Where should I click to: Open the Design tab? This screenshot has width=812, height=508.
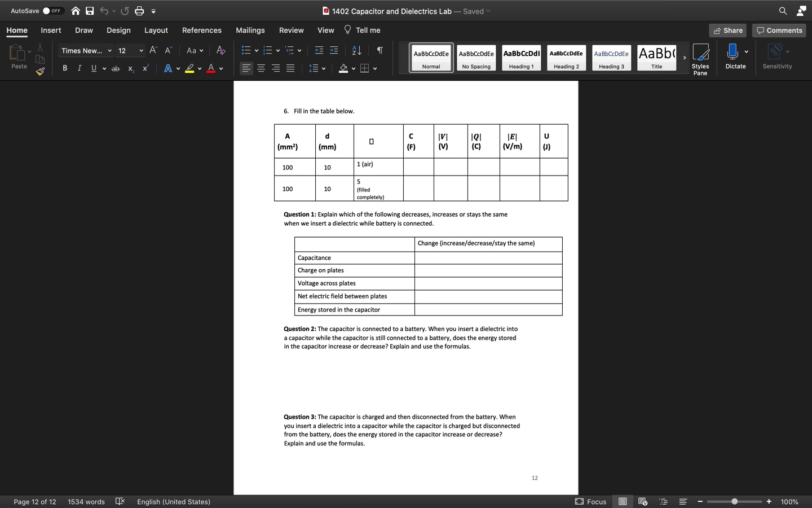point(118,30)
